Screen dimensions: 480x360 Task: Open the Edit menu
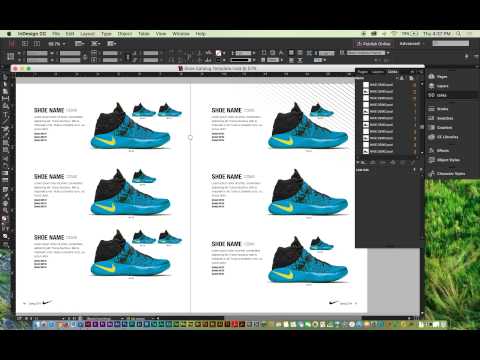click(x=70, y=34)
